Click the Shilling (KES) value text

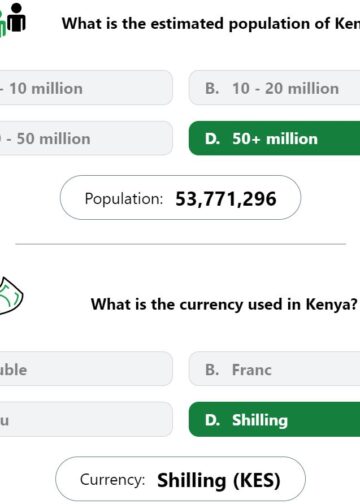point(219,480)
